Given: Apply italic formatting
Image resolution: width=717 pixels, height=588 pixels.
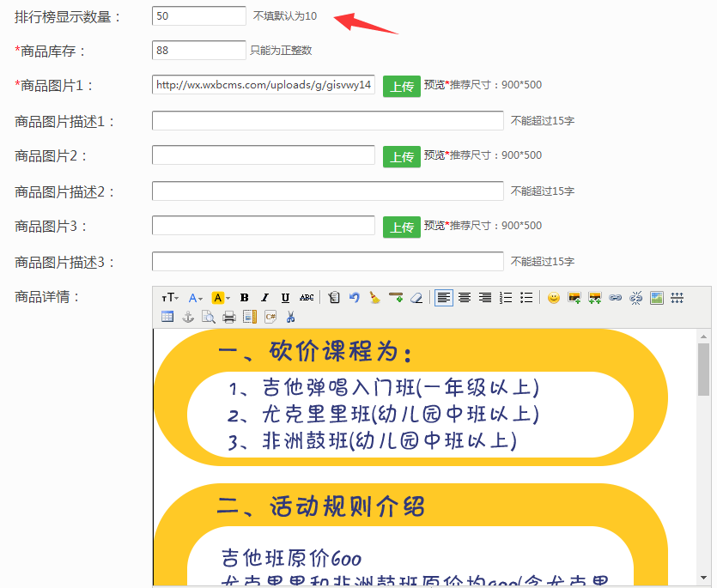Looking at the screenshot, I should (x=265, y=298).
